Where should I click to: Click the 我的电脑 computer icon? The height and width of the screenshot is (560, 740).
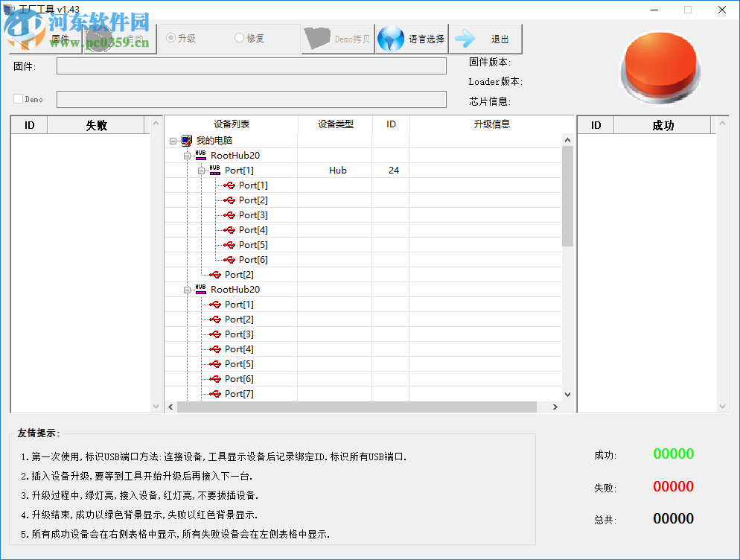click(x=186, y=140)
